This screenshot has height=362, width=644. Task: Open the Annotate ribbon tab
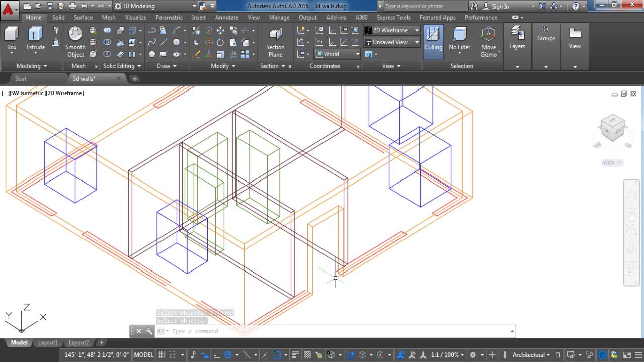click(x=227, y=17)
